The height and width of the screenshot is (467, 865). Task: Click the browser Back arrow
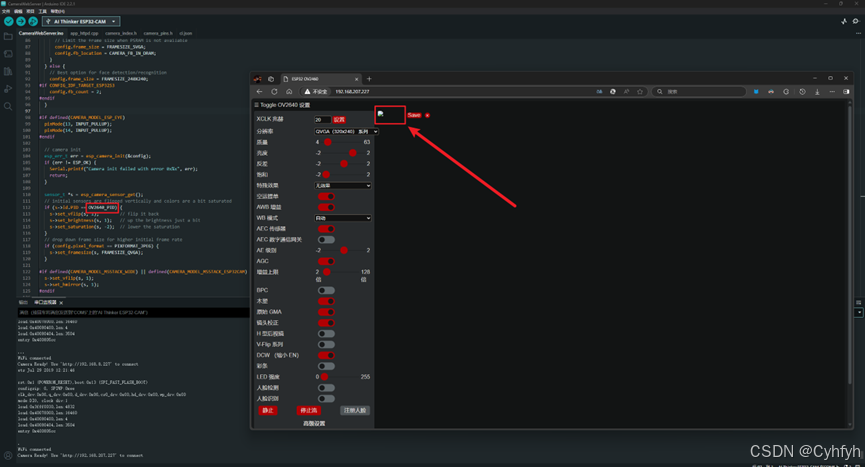point(260,92)
